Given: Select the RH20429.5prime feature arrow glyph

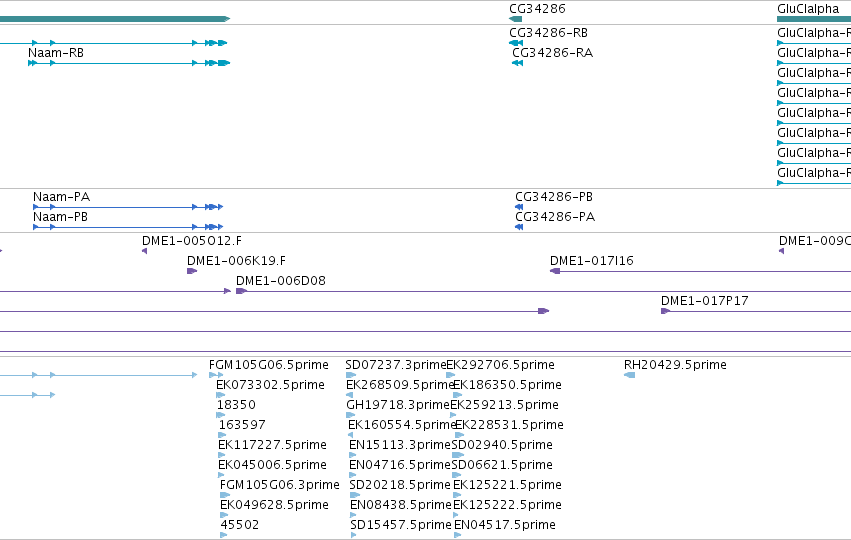Looking at the screenshot, I should pyautogui.click(x=630, y=375).
